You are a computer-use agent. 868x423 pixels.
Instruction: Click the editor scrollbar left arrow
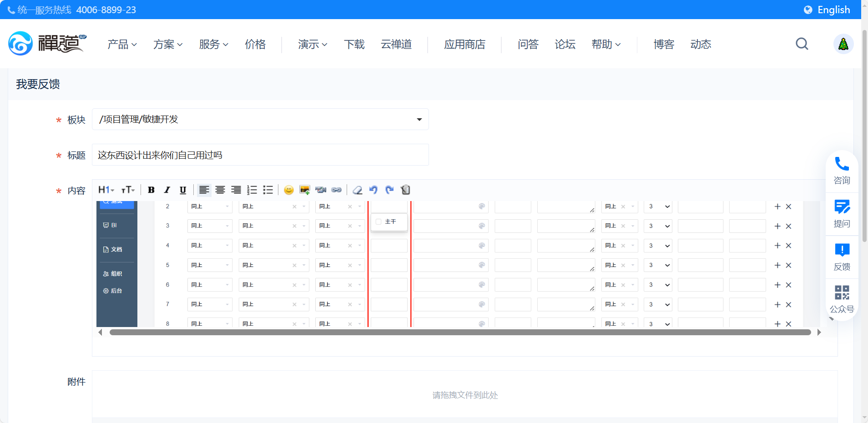[100, 332]
